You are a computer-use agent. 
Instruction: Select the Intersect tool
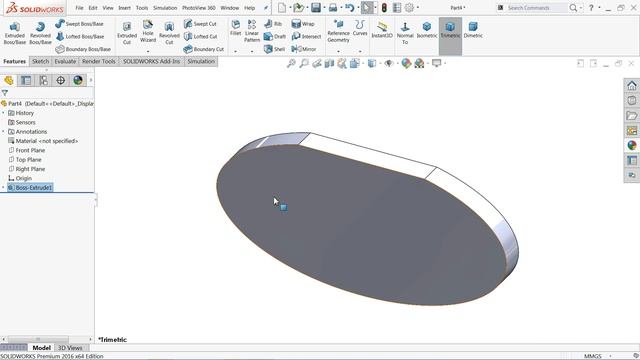coord(306,36)
